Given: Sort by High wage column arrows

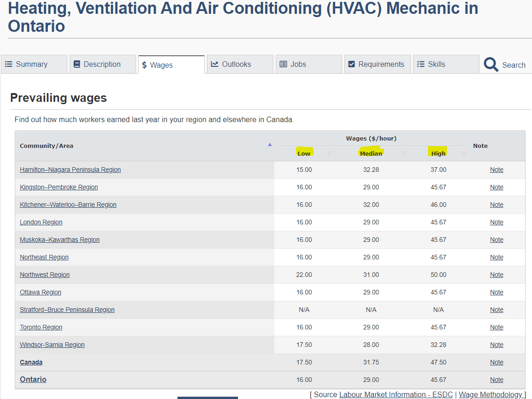Looking at the screenshot, I should 464,153.
